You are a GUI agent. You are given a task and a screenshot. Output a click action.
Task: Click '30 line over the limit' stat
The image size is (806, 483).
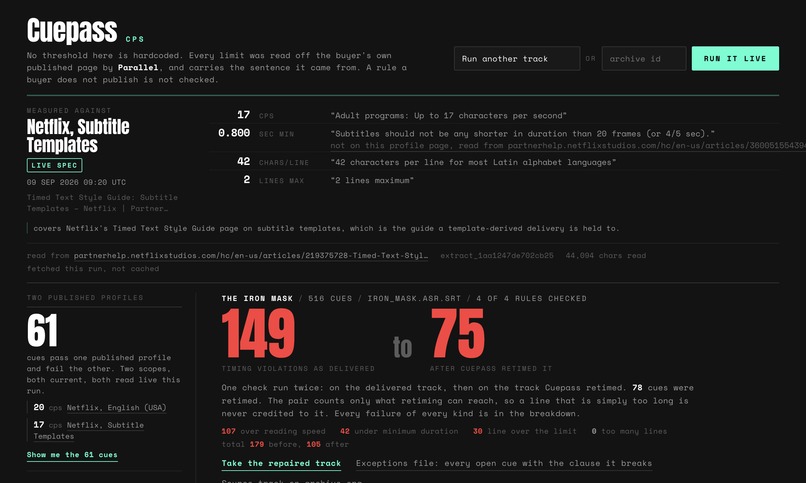click(524, 431)
